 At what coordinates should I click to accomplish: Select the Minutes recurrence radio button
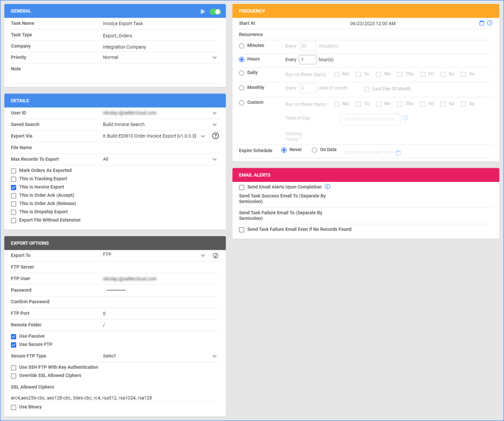pos(242,45)
